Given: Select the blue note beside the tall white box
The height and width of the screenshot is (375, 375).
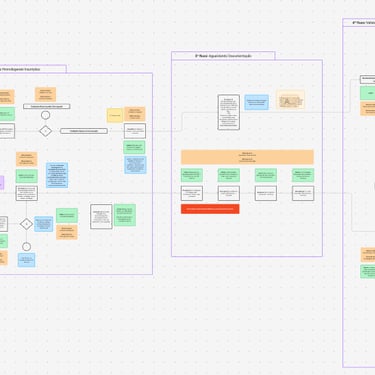Looking at the screenshot, I should [x=256, y=102].
